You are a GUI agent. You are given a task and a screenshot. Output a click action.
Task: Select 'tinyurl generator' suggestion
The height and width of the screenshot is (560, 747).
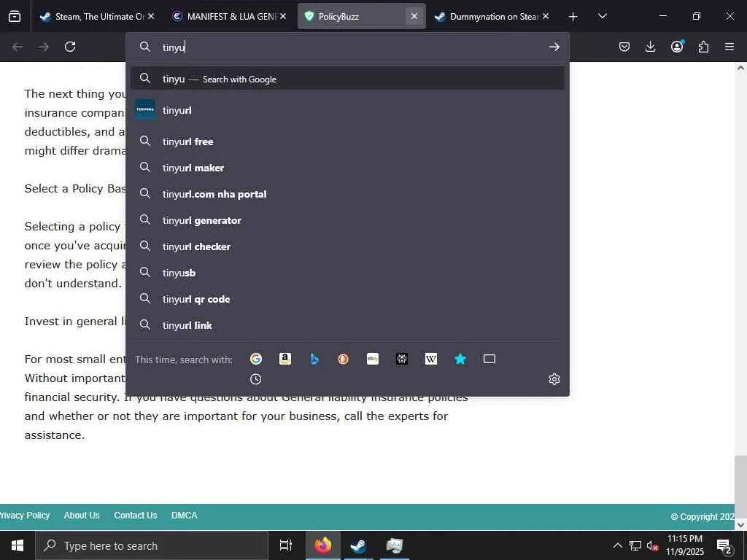coord(347,220)
